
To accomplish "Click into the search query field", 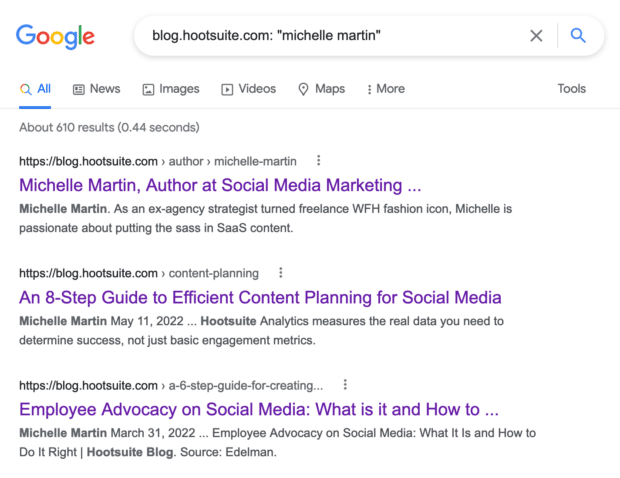I will 330,36.
